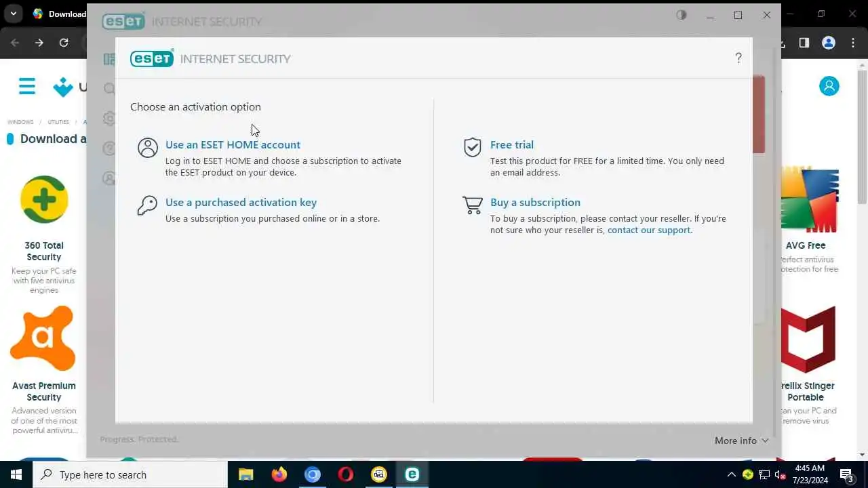Open the AVG Free app icon
Viewport: 868px width, 488px height.
[810, 199]
